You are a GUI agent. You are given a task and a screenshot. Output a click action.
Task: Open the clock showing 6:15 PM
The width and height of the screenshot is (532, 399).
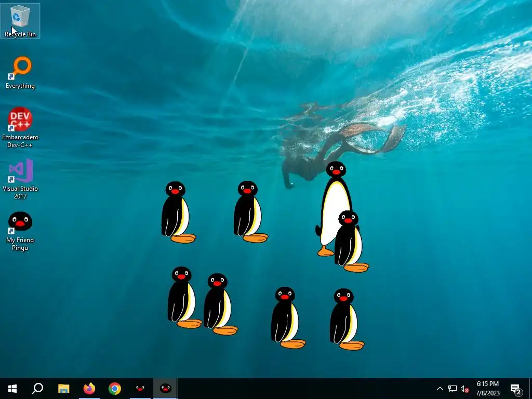coord(487,389)
